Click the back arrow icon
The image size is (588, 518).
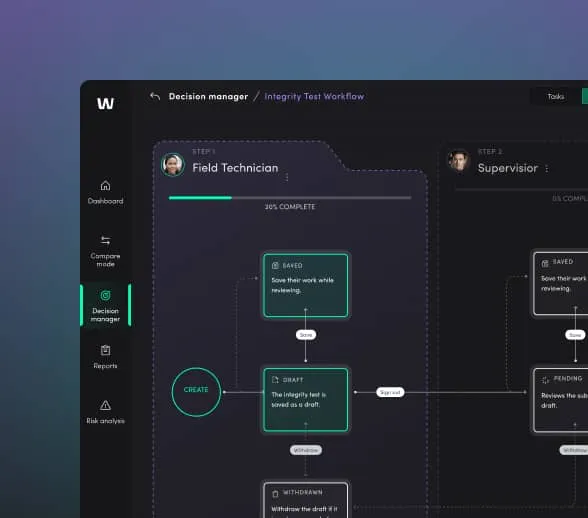click(155, 96)
